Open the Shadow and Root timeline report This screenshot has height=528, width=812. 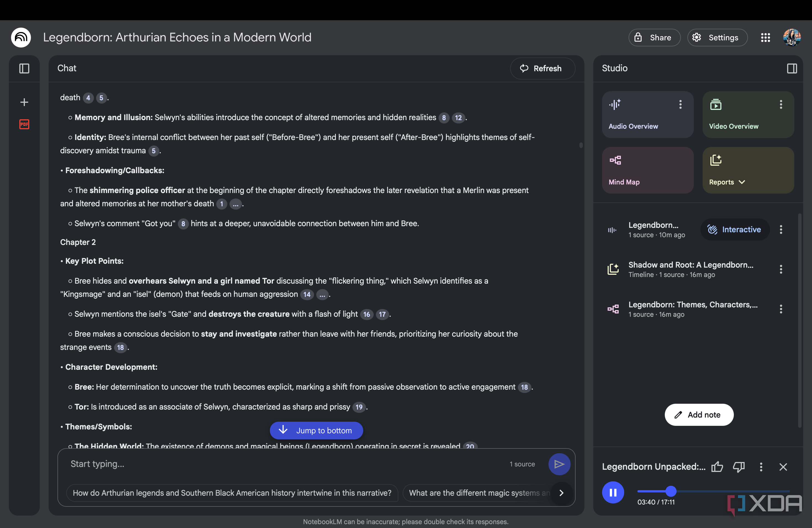(x=690, y=269)
